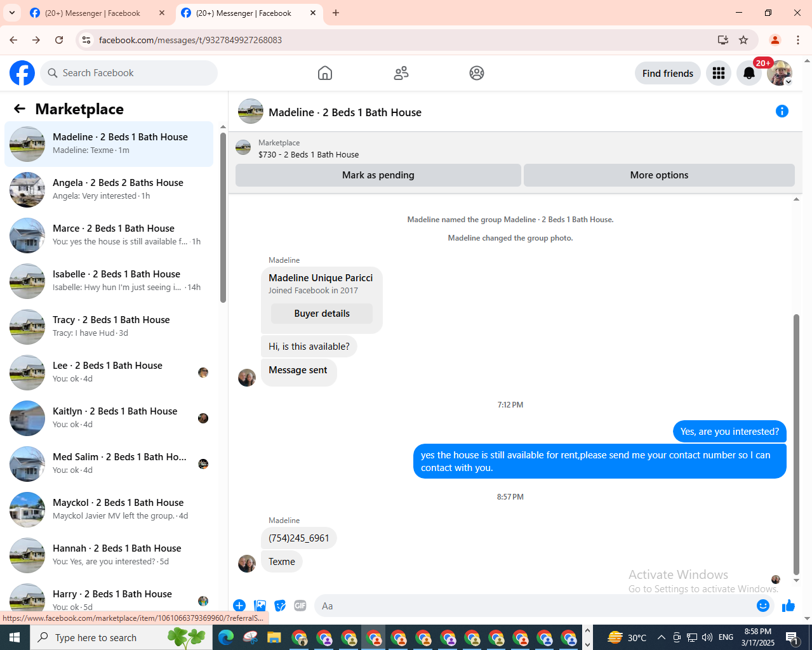
Task: Open the emoji picker in message box
Action: 763,606
